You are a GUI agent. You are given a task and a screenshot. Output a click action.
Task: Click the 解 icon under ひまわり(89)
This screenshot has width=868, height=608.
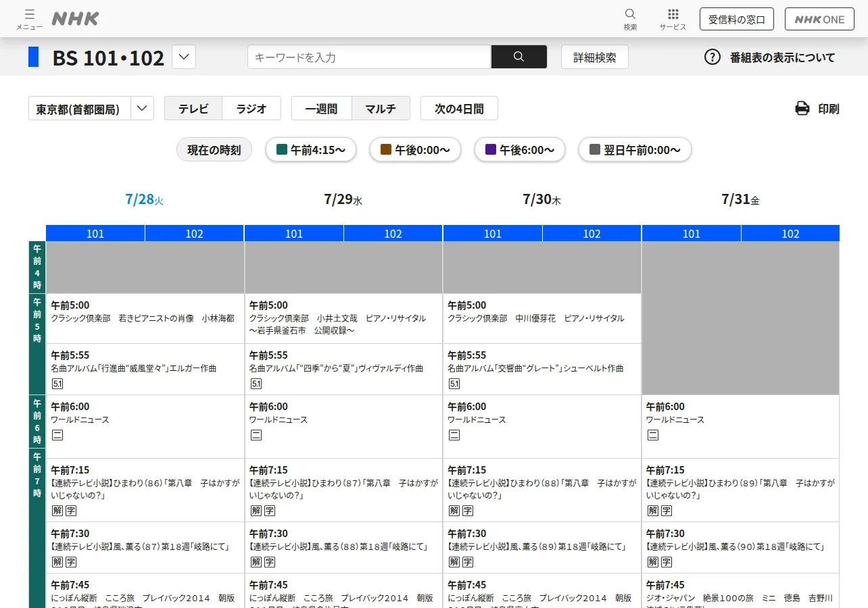coord(653,511)
